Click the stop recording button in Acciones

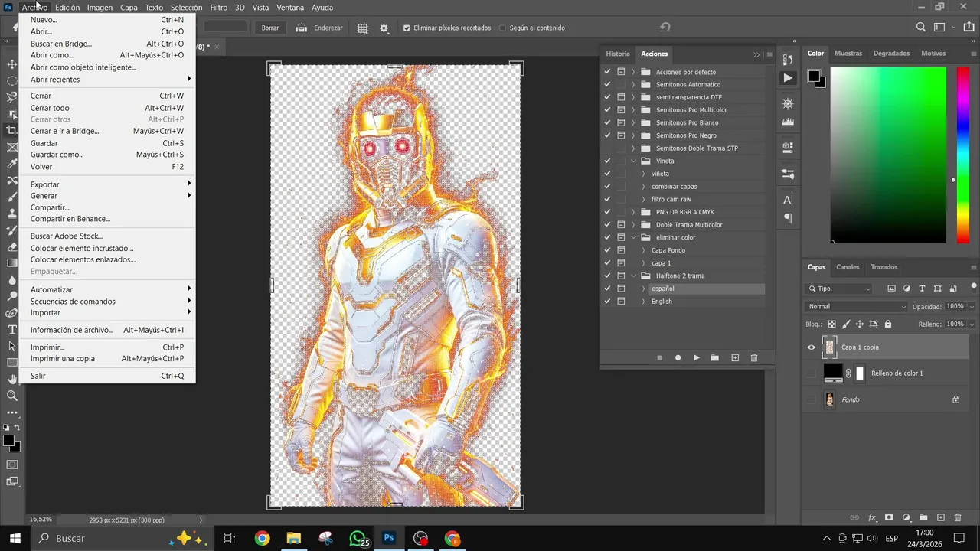coord(659,357)
